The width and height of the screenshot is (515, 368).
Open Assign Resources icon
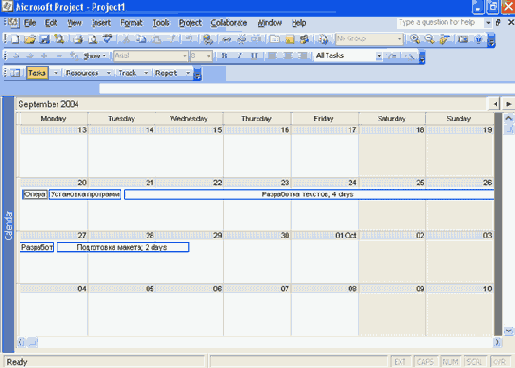(x=304, y=39)
